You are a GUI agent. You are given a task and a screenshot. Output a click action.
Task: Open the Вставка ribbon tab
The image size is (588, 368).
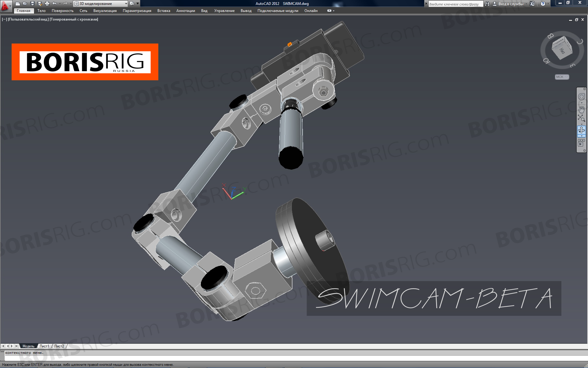click(164, 11)
